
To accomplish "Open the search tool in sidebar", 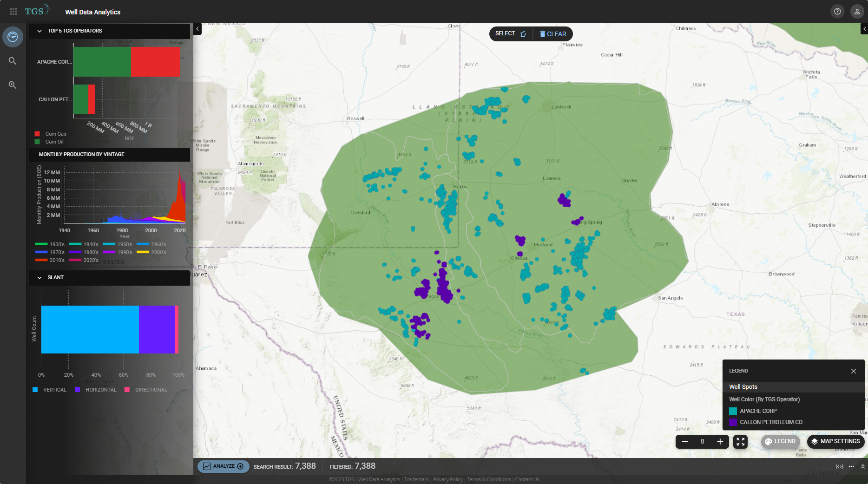I will tap(13, 61).
